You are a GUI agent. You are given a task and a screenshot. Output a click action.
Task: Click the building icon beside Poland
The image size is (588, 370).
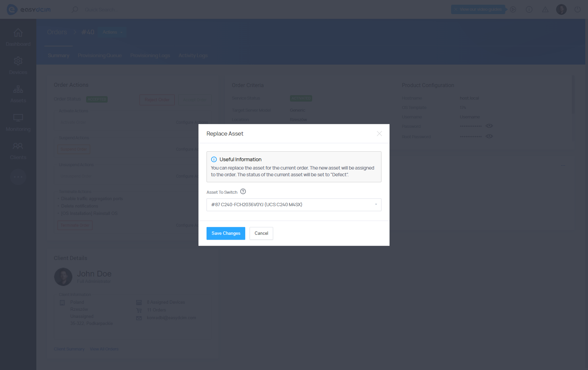tap(62, 302)
